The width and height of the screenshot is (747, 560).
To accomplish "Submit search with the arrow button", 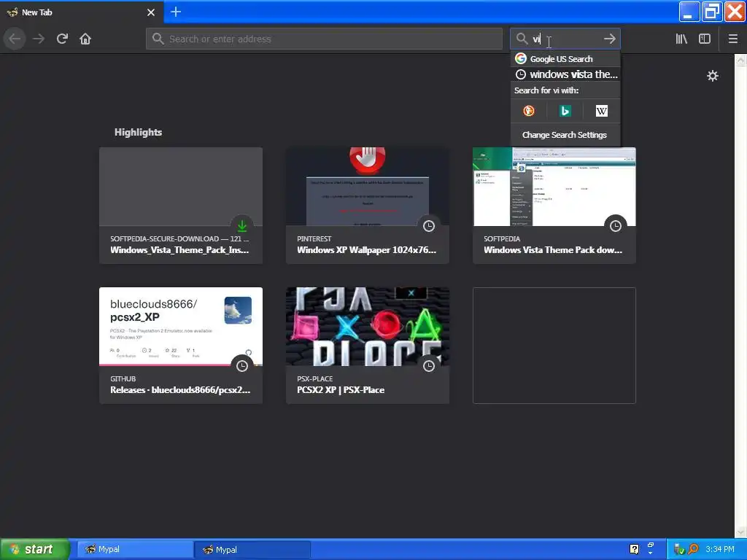I will [x=609, y=39].
